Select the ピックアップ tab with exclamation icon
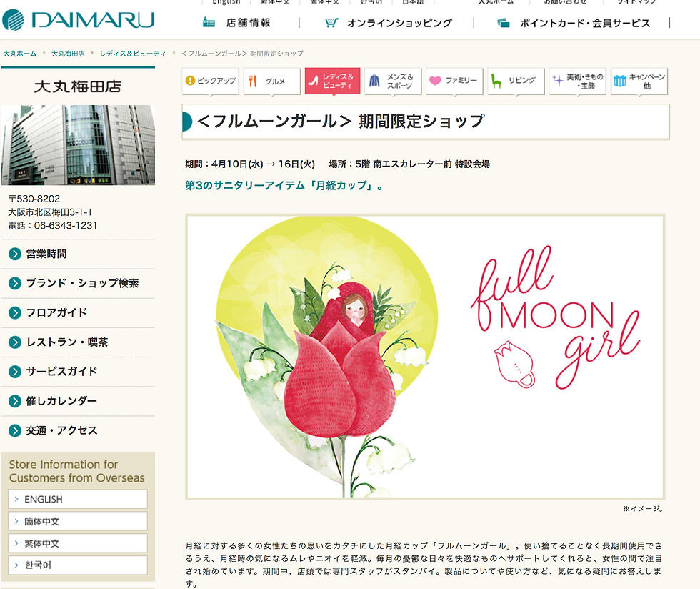 [210, 81]
